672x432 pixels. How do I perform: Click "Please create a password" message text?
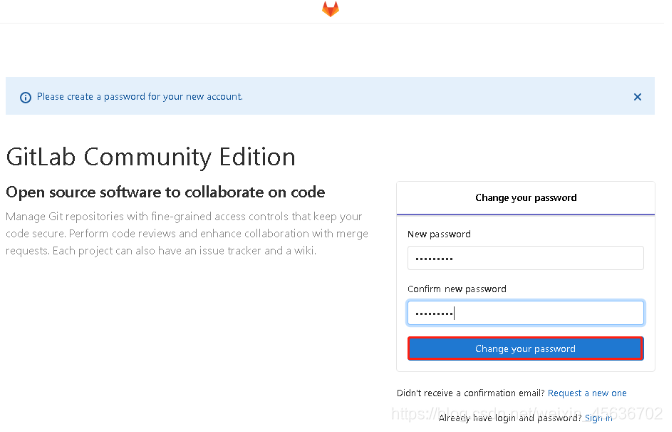click(141, 98)
